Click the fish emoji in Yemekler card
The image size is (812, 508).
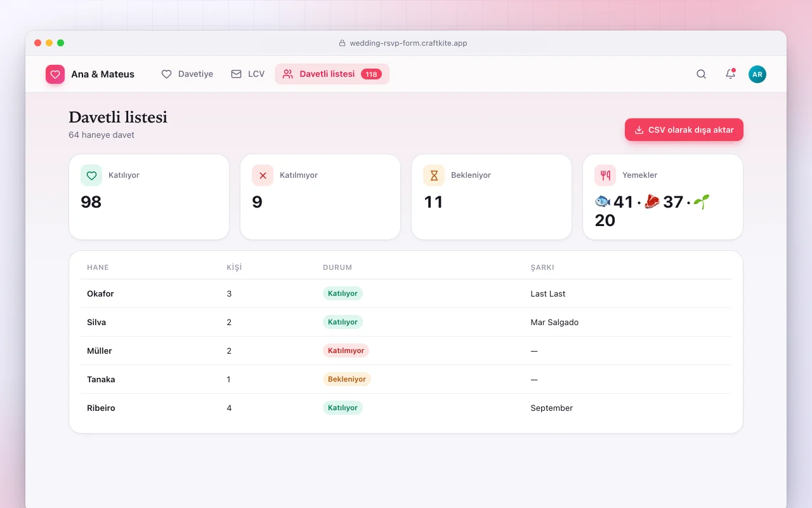(603, 202)
